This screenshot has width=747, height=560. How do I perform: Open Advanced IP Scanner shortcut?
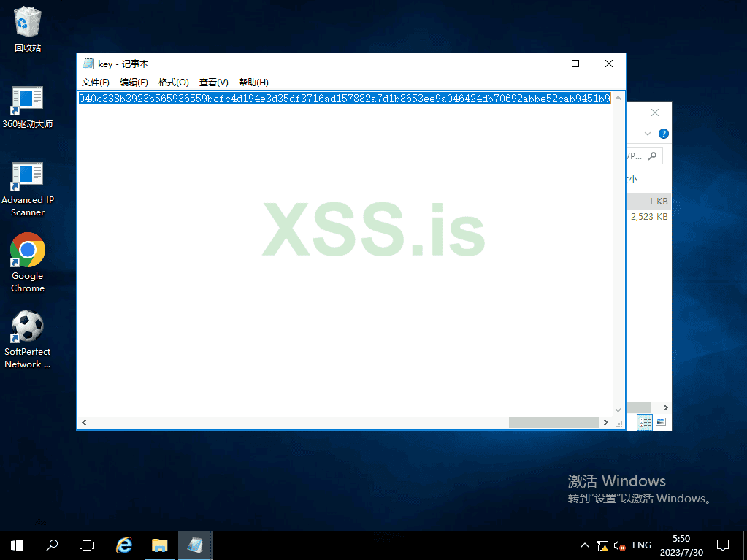click(x=28, y=190)
